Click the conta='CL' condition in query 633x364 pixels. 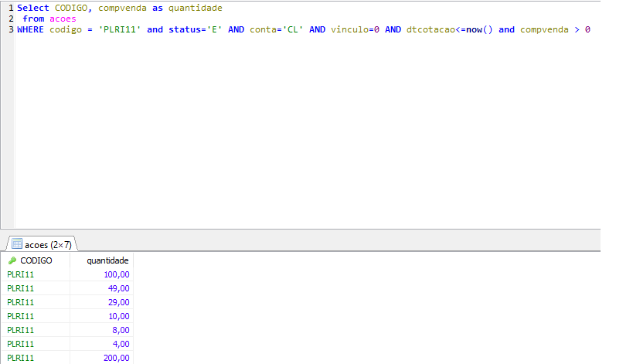click(x=277, y=30)
